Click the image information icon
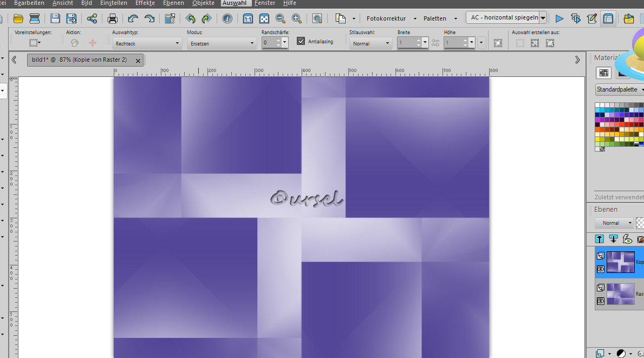 pyautogui.click(x=227, y=19)
